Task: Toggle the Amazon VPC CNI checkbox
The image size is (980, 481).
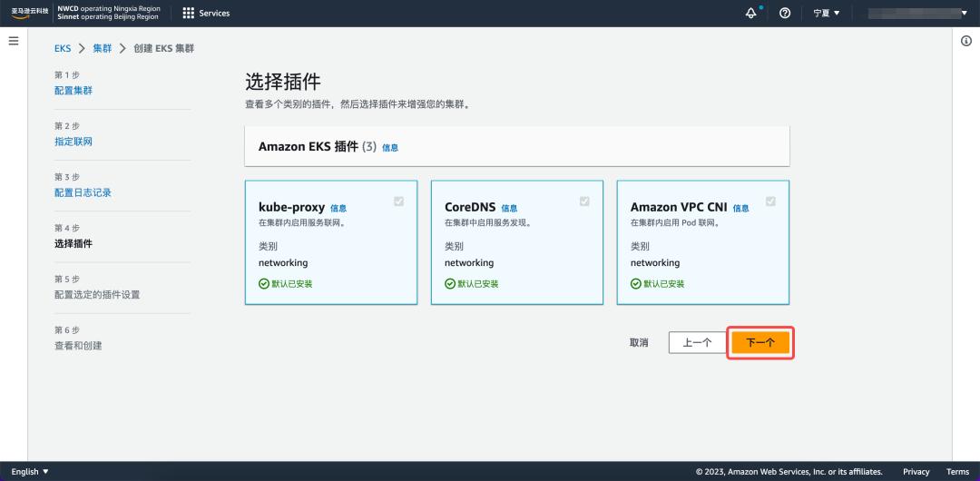Action: 770,201
